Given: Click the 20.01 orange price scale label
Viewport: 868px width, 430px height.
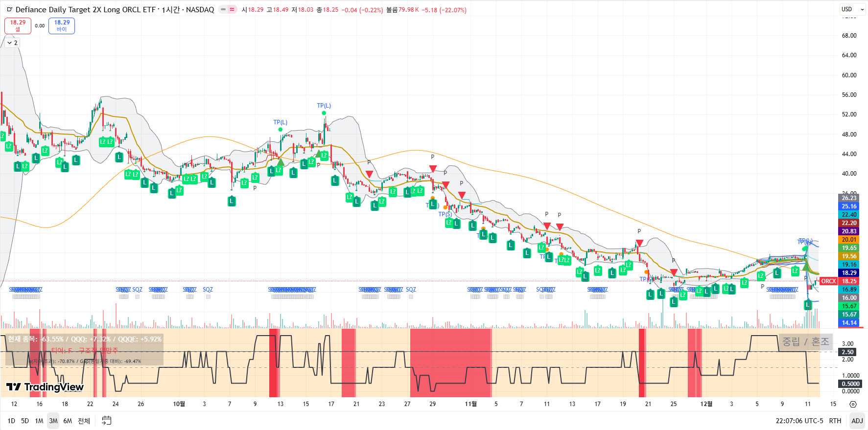Looking at the screenshot, I should coord(849,240).
